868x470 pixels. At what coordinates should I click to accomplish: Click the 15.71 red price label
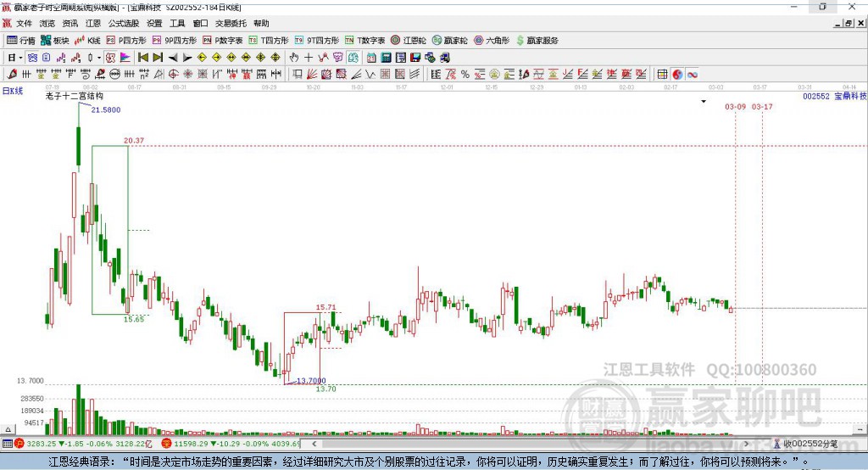[326, 307]
